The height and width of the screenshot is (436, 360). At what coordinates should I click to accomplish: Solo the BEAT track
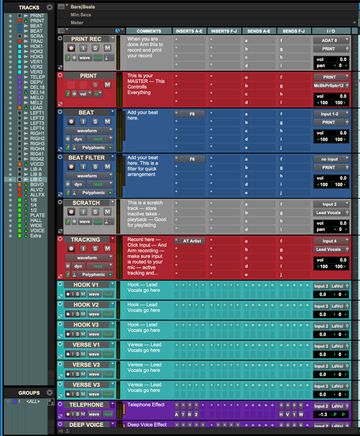95,122
